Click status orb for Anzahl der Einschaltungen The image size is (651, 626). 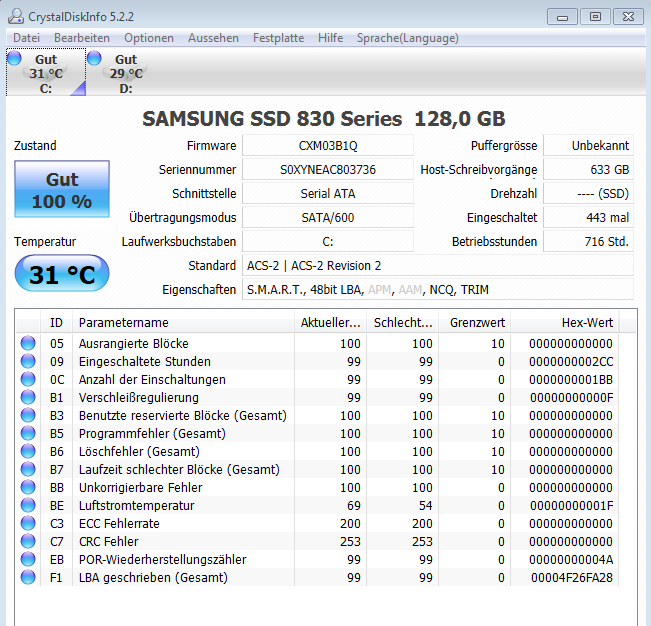[x=28, y=379]
